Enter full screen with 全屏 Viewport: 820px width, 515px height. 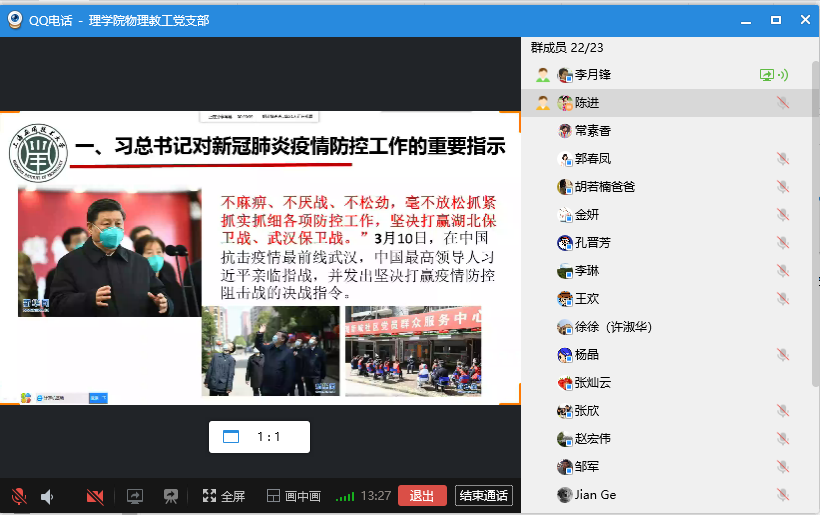[x=223, y=496]
